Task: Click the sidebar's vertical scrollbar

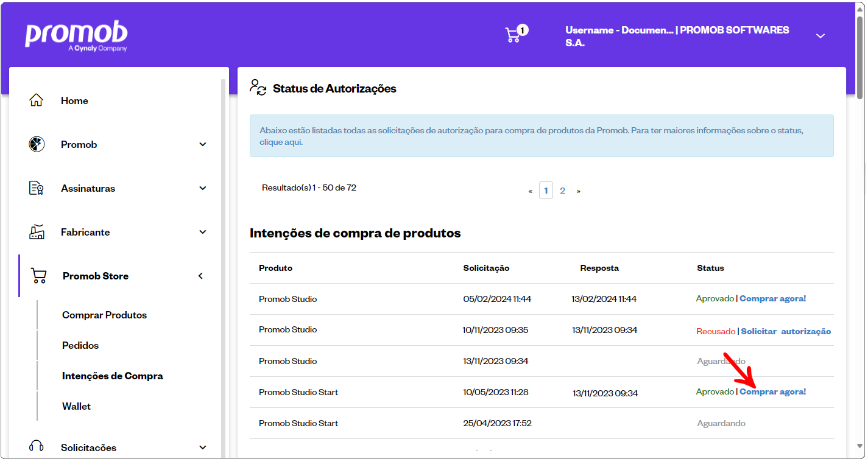Action: tap(223, 268)
